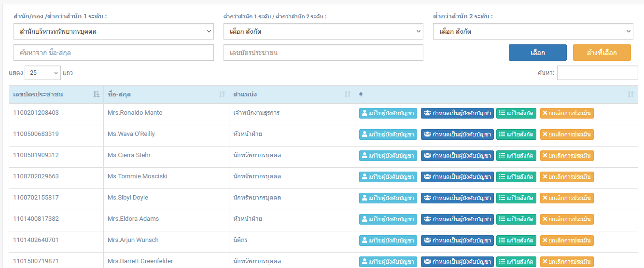Screen dimensions: 644x268
Task: Click แก้ไขสังกัด for Mrs.Ronaldo Mante
Action: 516,113
